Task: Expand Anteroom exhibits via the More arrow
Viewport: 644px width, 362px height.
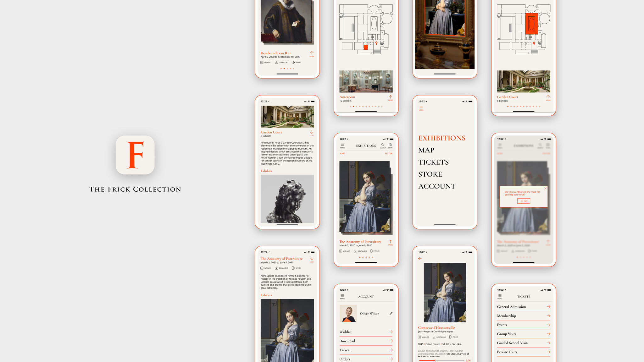Action: click(391, 98)
